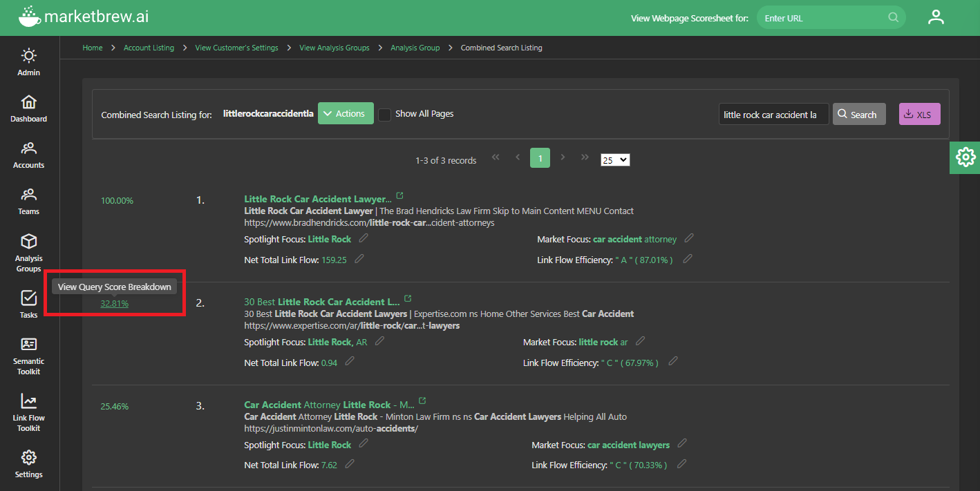Click external link icon beside first result
This screenshot has height=491, width=980.
pos(399,197)
